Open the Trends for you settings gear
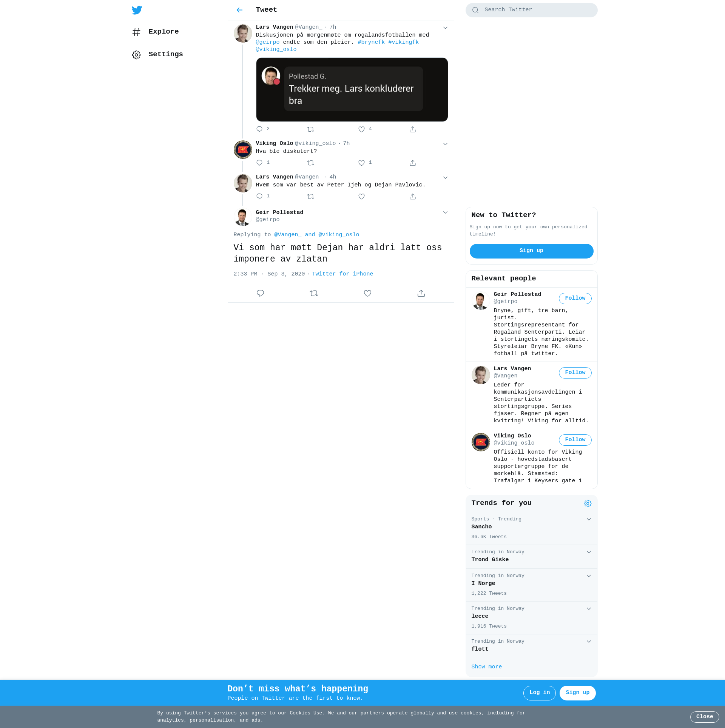This screenshot has width=725, height=728. (588, 503)
